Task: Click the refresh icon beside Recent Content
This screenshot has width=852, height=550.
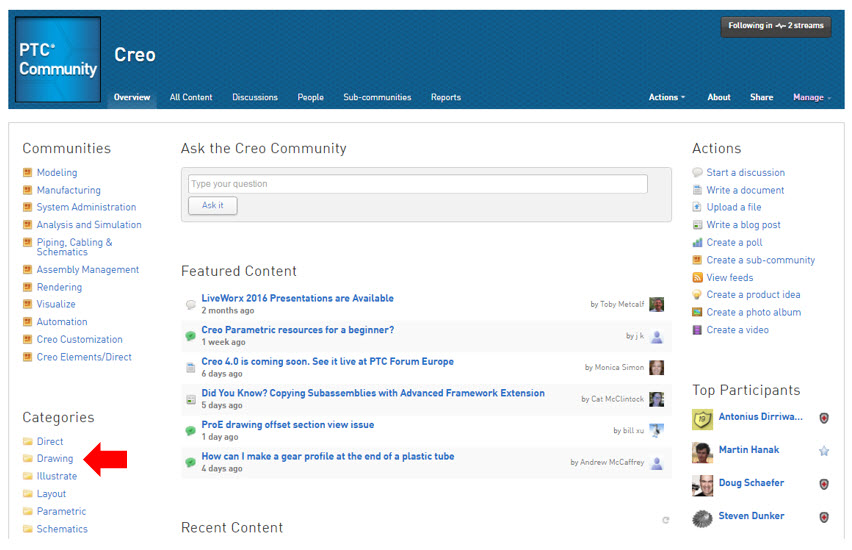Action: click(x=666, y=520)
